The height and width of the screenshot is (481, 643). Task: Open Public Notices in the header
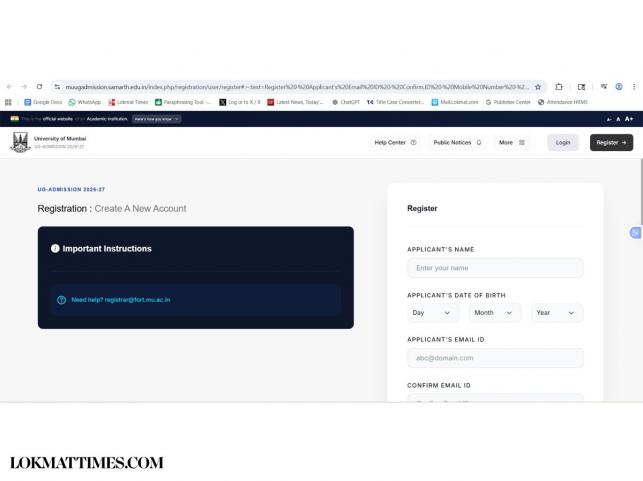coord(457,143)
